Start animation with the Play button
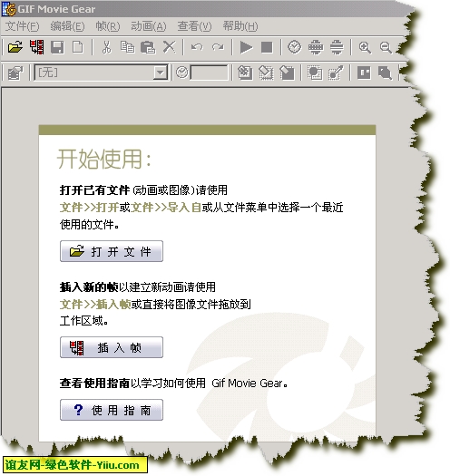Viewport: 450px width, 476px height. (x=246, y=47)
